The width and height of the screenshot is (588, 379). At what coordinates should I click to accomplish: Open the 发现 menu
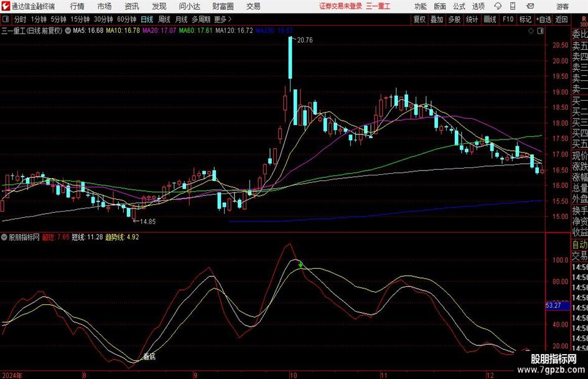pos(159,6)
